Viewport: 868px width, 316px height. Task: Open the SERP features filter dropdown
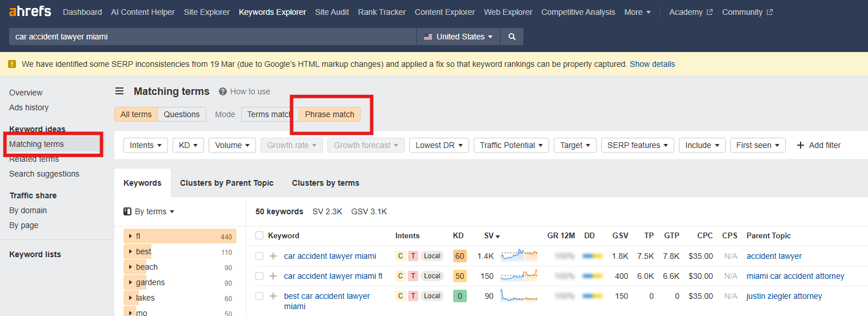[638, 145]
